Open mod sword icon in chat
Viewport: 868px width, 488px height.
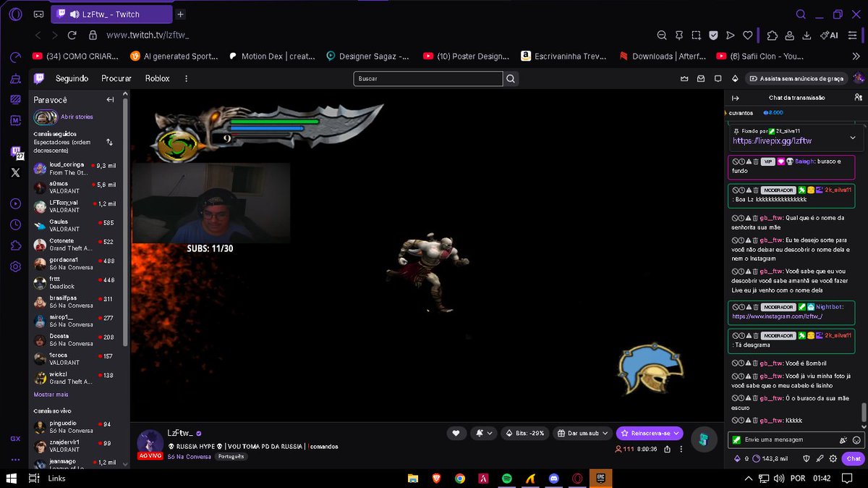coord(820,458)
